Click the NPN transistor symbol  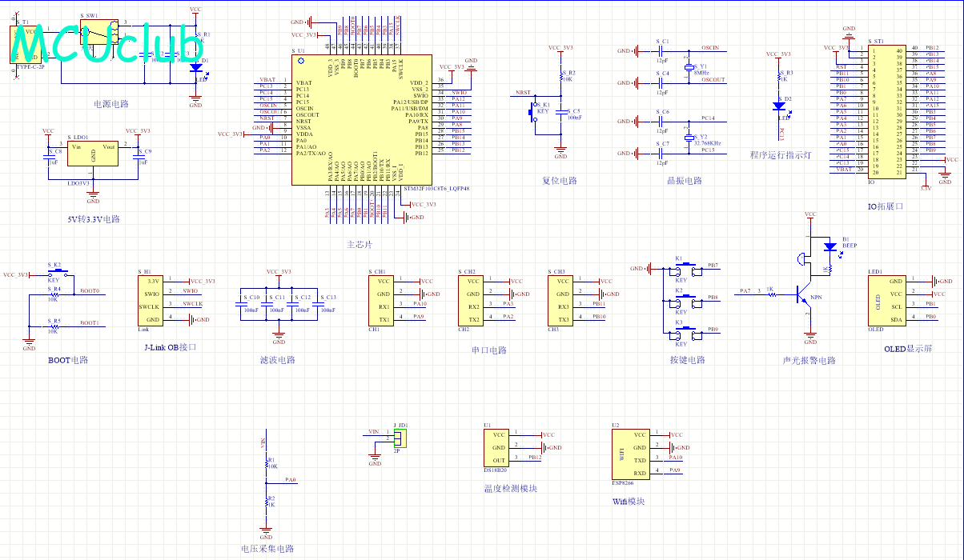click(804, 295)
